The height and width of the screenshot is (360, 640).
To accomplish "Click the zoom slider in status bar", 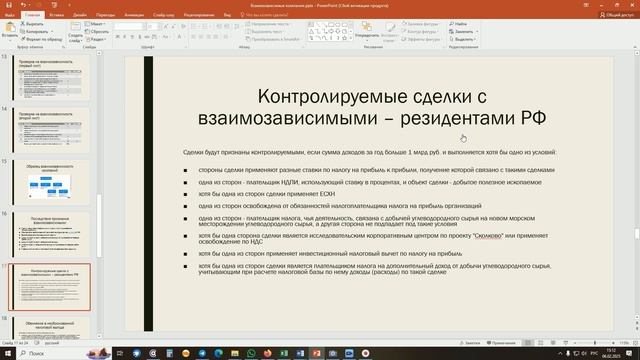I will (x=594, y=343).
